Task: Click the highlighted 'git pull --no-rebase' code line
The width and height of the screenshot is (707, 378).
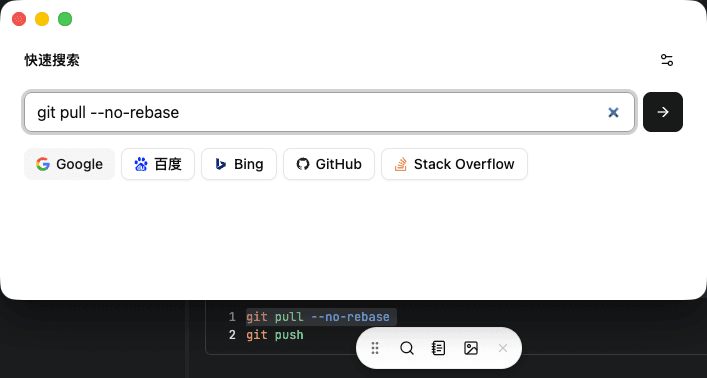Action: coord(318,317)
